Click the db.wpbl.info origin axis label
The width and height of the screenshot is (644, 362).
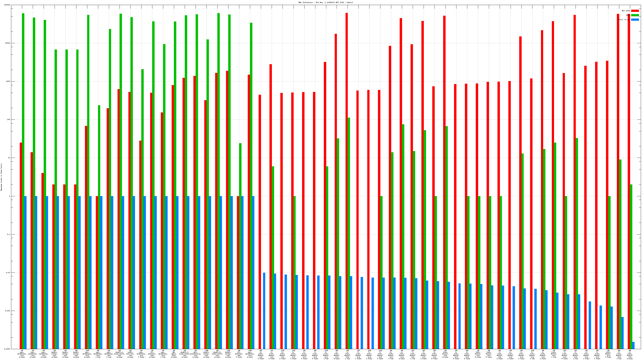click(174, 354)
